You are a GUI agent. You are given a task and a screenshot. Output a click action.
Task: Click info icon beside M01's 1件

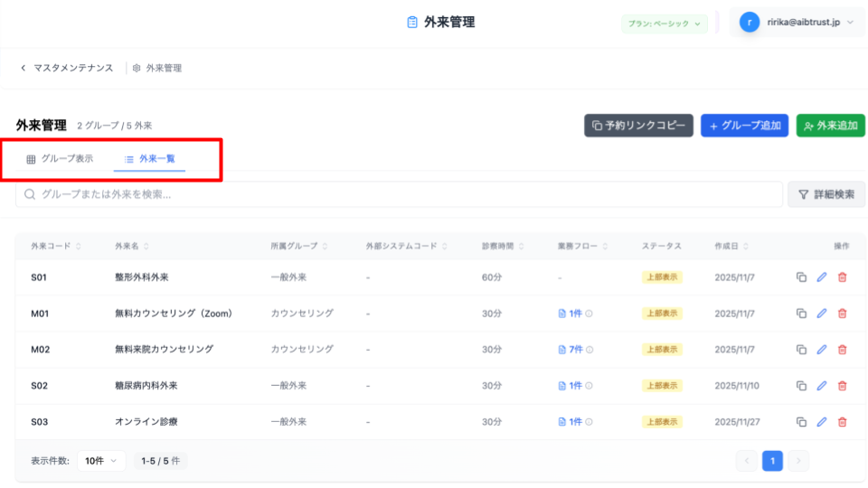[589, 314]
